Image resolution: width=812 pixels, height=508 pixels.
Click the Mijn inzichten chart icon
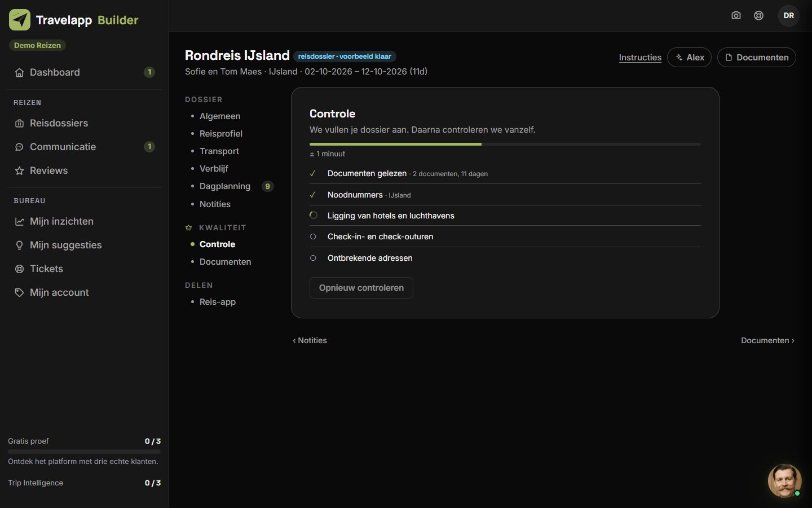[19, 221]
